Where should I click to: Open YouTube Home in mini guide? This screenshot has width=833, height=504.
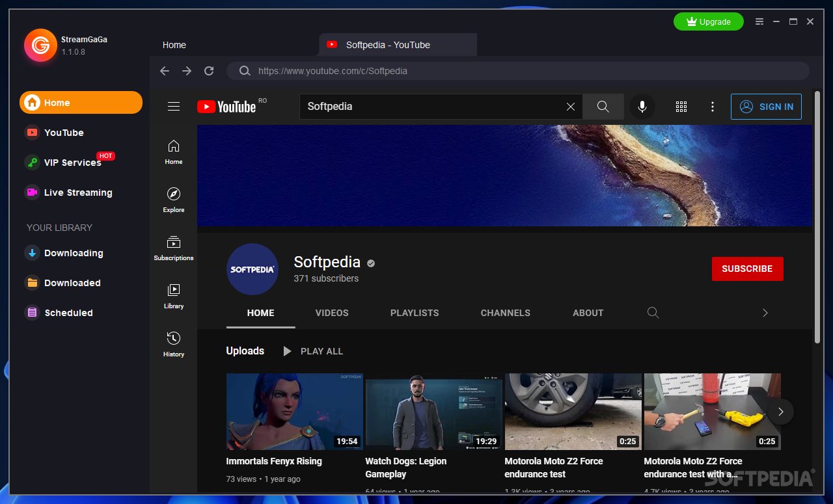(174, 152)
